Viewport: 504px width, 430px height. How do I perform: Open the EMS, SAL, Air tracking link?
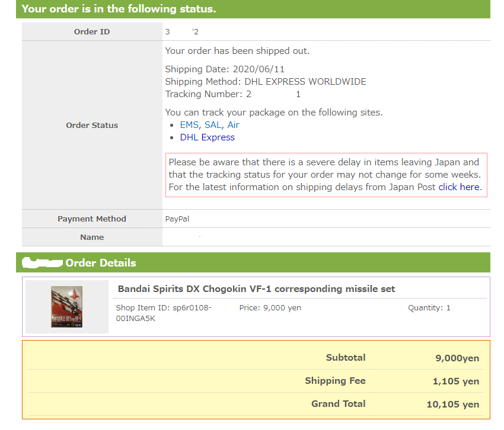click(209, 125)
